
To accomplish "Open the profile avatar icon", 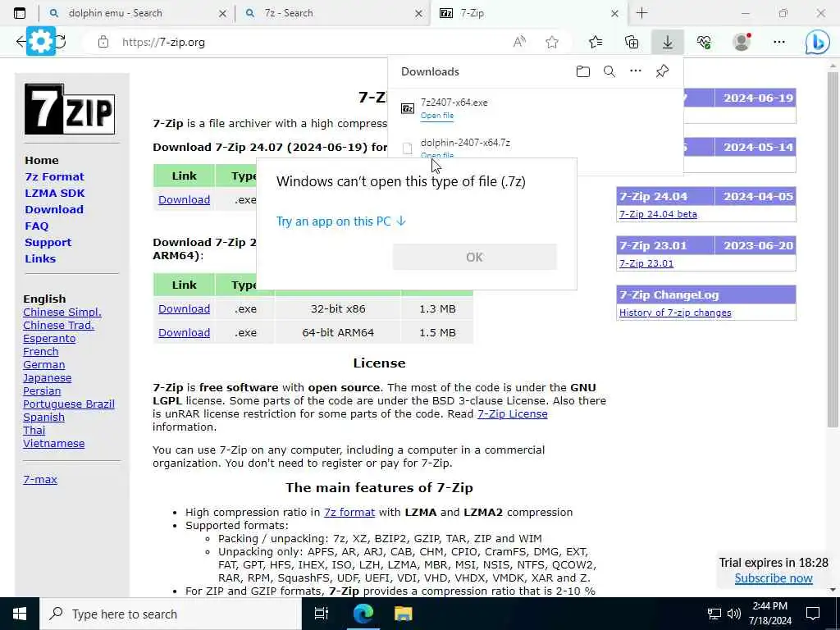I will (742, 42).
